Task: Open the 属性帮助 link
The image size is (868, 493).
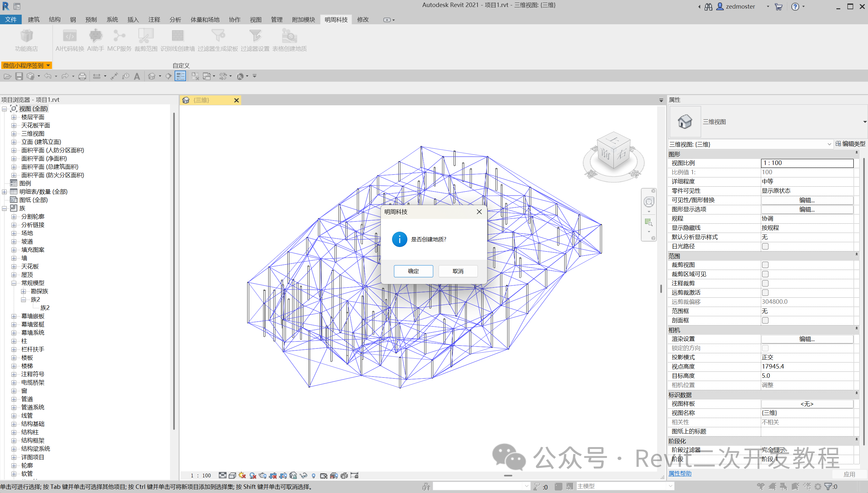Action: coord(680,474)
